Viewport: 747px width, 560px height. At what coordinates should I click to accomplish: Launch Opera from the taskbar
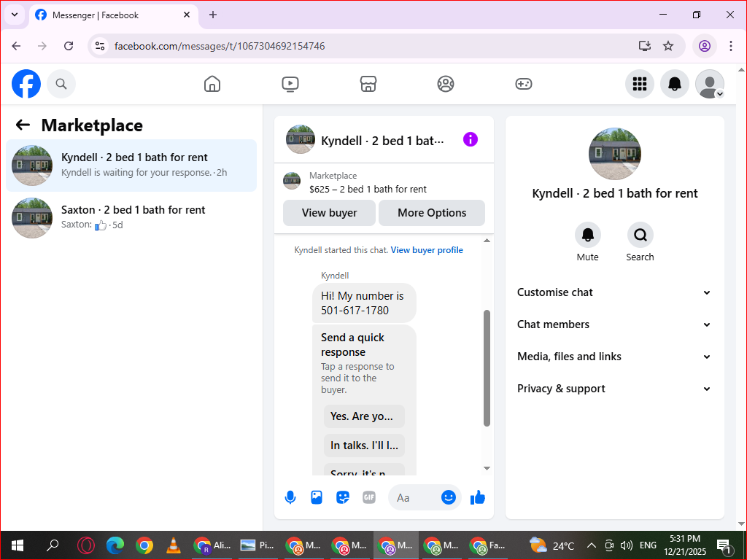[86, 545]
